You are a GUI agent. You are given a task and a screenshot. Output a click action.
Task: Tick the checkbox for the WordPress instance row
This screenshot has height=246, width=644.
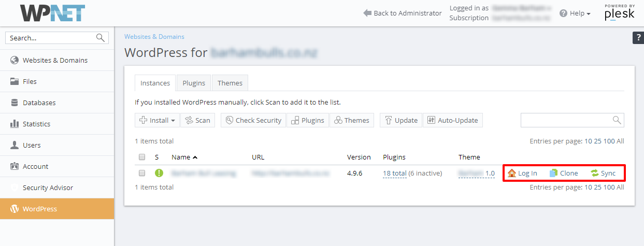point(142,173)
